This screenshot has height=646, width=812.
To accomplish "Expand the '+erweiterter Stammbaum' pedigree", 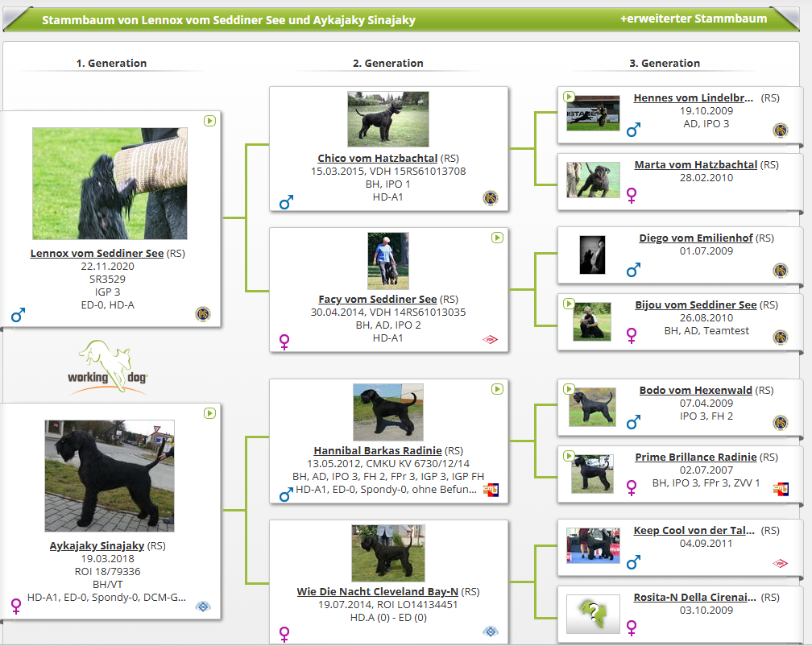I will [x=694, y=19].
